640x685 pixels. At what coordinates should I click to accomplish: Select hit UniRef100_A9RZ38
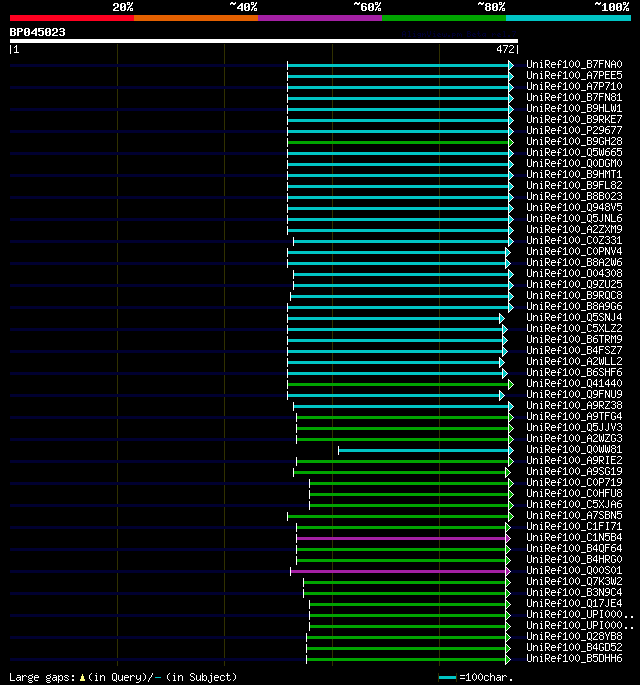[574, 405]
